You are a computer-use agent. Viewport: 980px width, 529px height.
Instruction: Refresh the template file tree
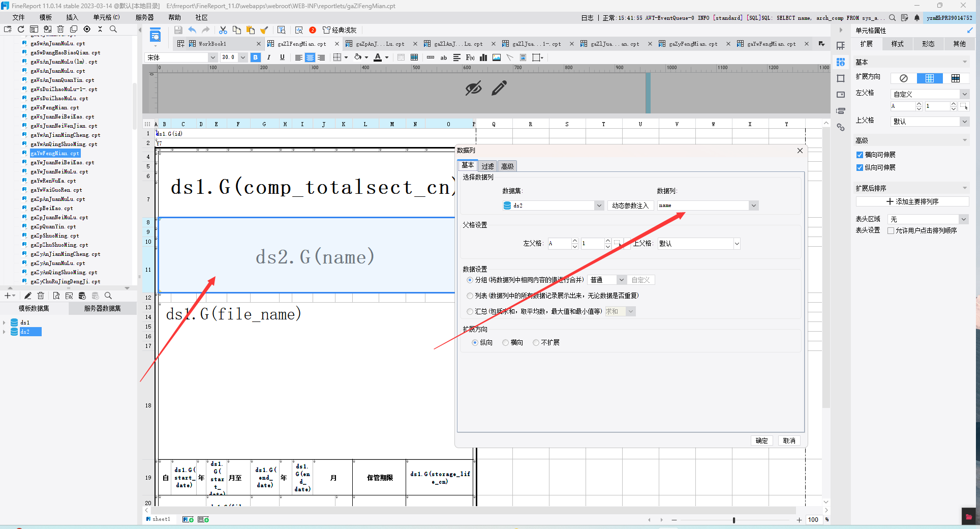point(21,29)
